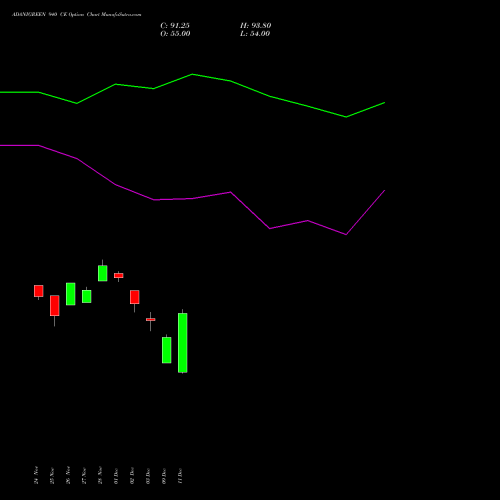Click the green indicator line on the chart

(192, 75)
